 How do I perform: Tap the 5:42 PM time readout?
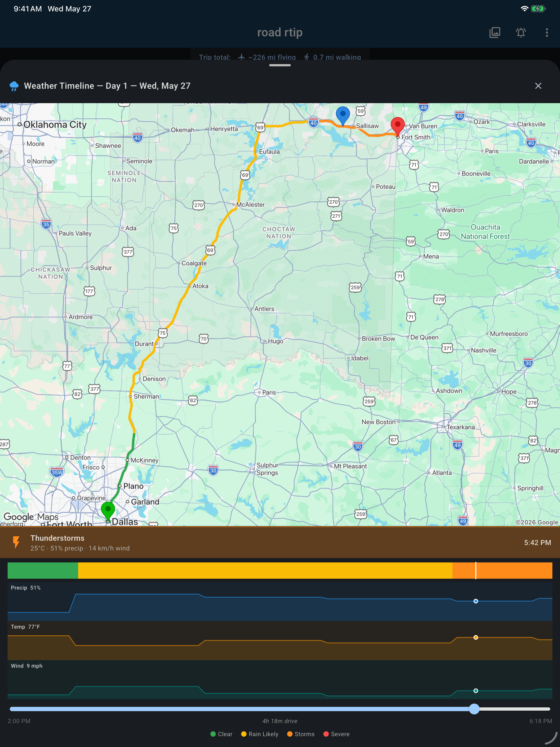(537, 542)
